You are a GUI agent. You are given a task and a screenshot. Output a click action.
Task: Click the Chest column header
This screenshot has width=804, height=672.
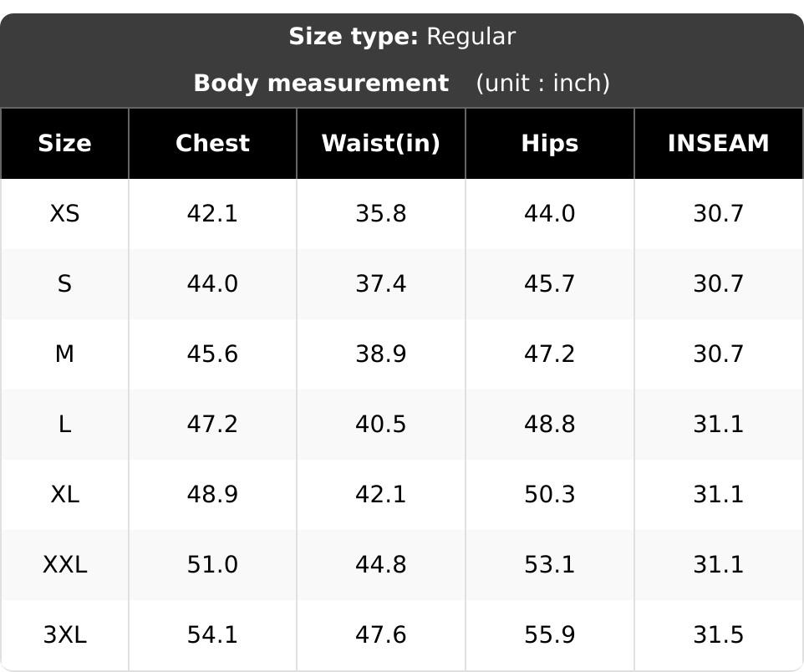click(x=212, y=143)
